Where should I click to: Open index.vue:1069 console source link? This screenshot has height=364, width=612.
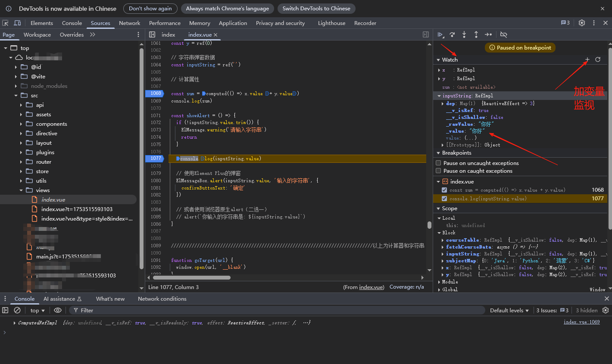581,322
